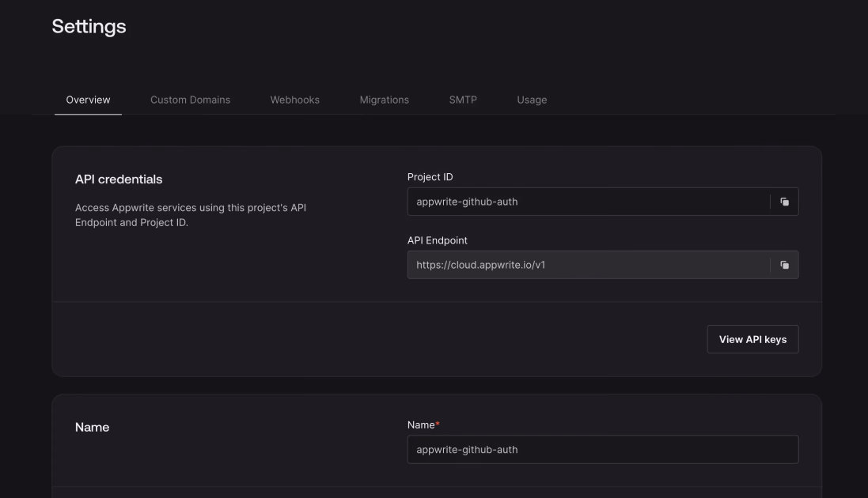The height and width of the screenshot is (498, 868).
Task: Click the View API keys button
Action: (x=752, y=339)
